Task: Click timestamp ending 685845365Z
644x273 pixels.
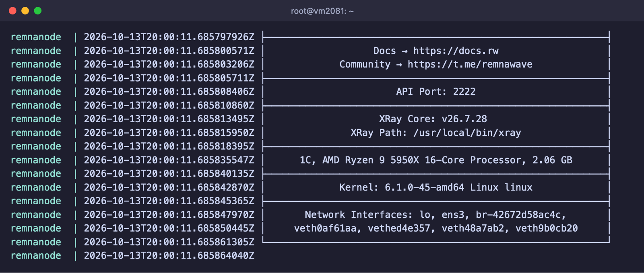Action: point(169,201)
